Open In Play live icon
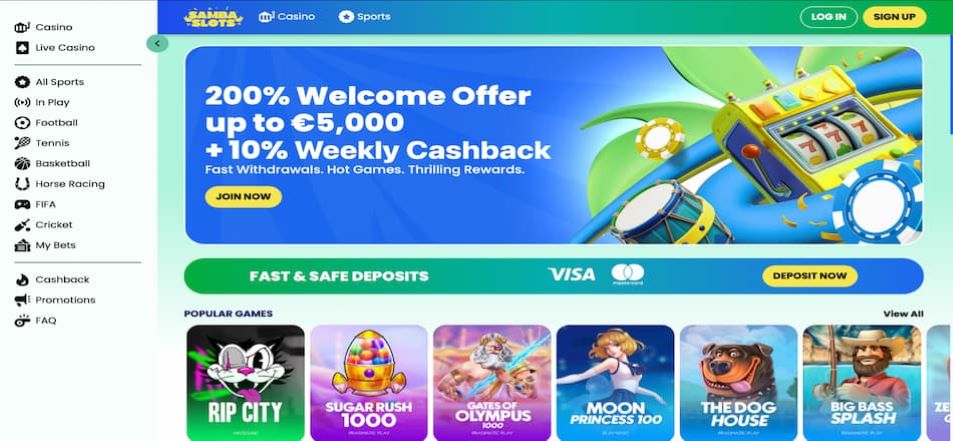The width and height of the screenshot is (953, 441). coord(22,103)
